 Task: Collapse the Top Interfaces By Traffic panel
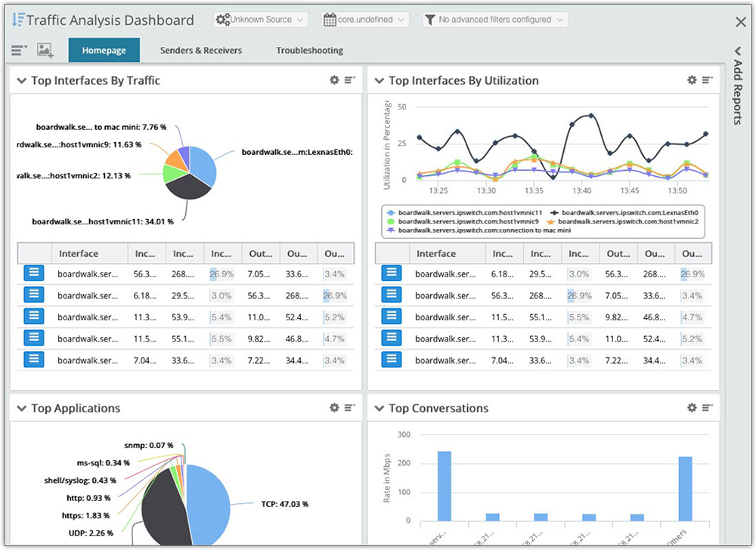(x=21, y=80)
